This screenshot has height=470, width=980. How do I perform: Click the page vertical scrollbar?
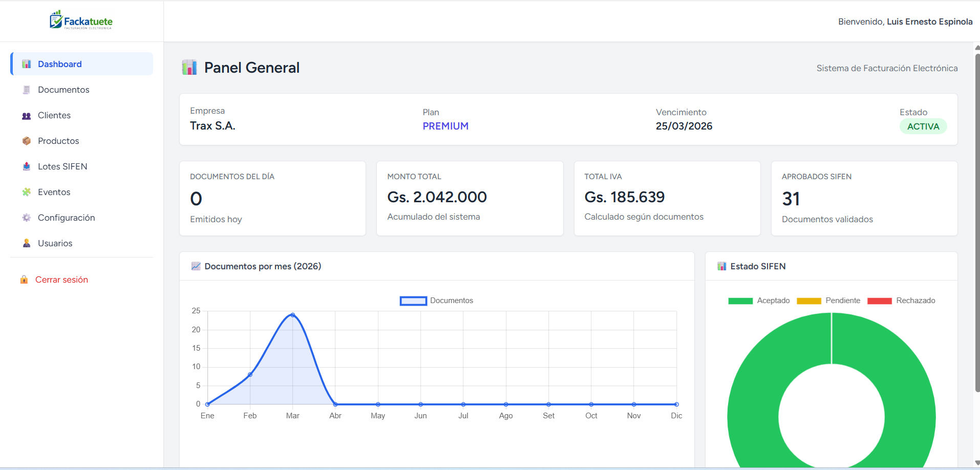tap(977, 220)
